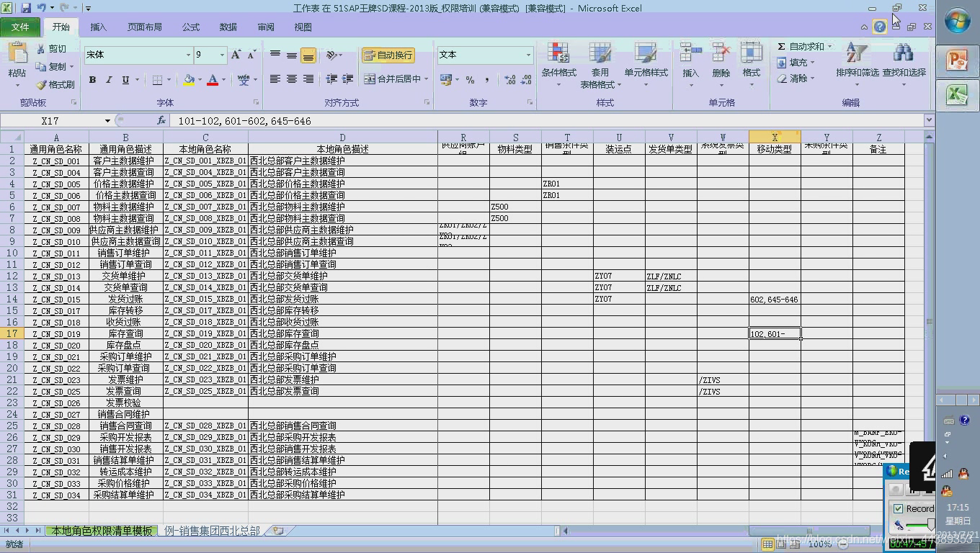The width and height of the screenshot is (980, 553).
Task: Increase font size with large A
Action: [x=236, y=55]
